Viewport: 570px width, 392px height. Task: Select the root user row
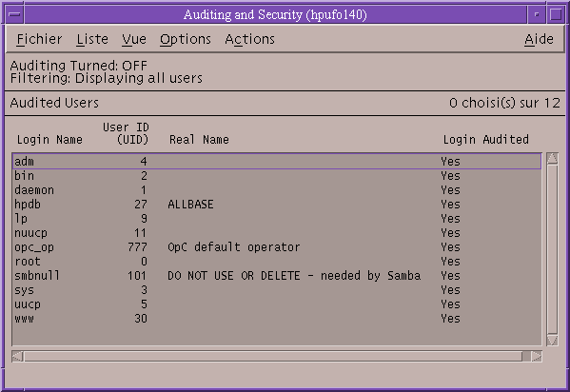pyautogui.click(x=277, y=261)
